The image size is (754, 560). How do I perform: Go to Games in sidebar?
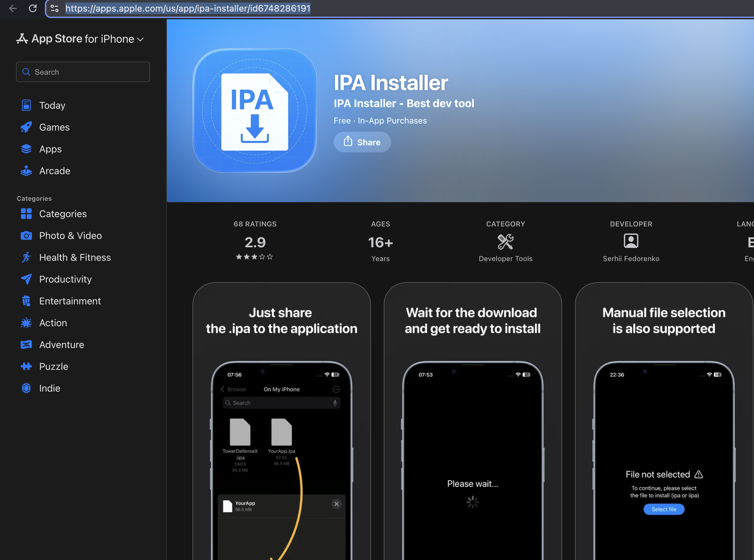(x=54, y=127)
